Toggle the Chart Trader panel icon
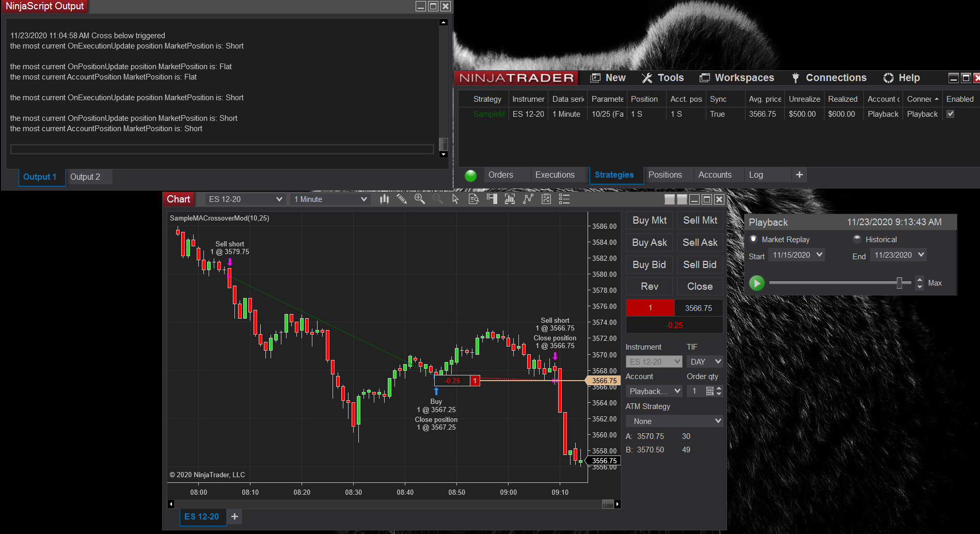The image size is (980, 534). pyautogui.click(x=492, y=199)
